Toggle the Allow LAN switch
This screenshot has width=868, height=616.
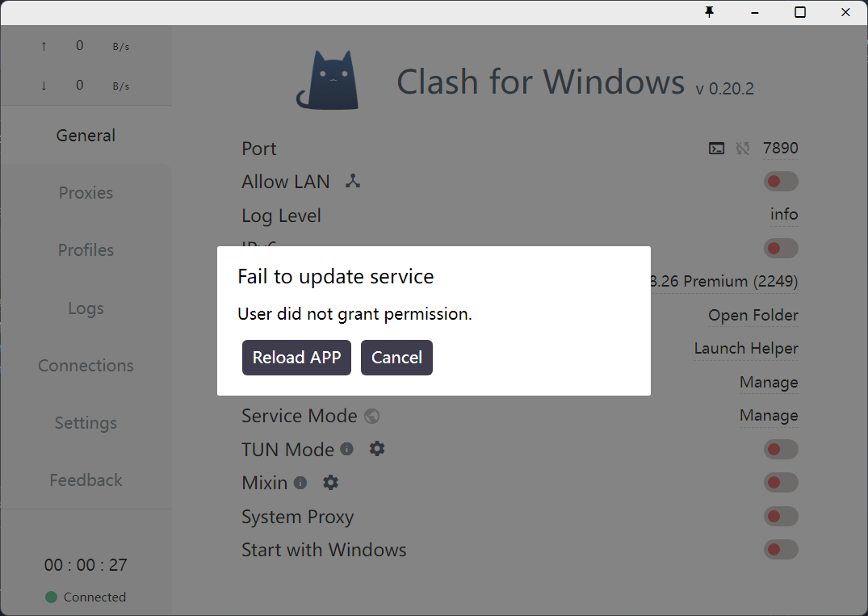tap(781, 181)
